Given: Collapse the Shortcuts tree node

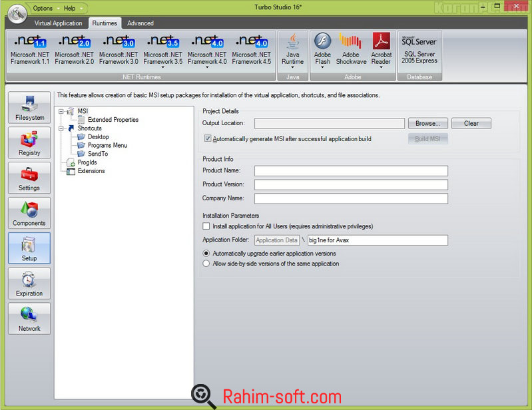Looking at the screenshot, I should point(61,128).
